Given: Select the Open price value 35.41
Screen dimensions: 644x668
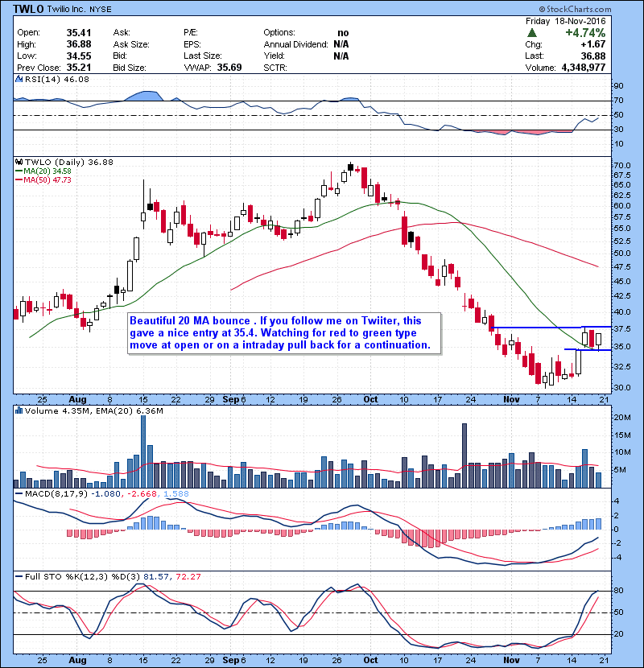Looking at the screenshot, I should [79, 33].
